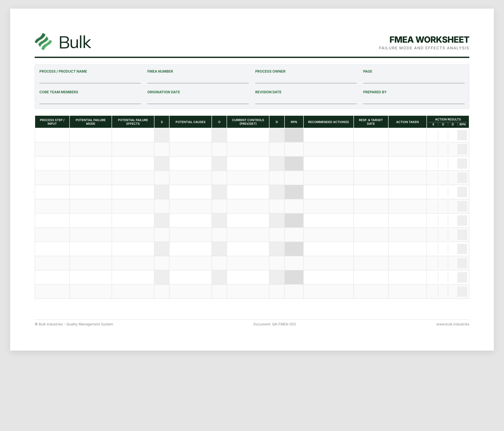Click the Bulk company logo
This screenshot has height=431, width=504.
[x=63, y=42]
